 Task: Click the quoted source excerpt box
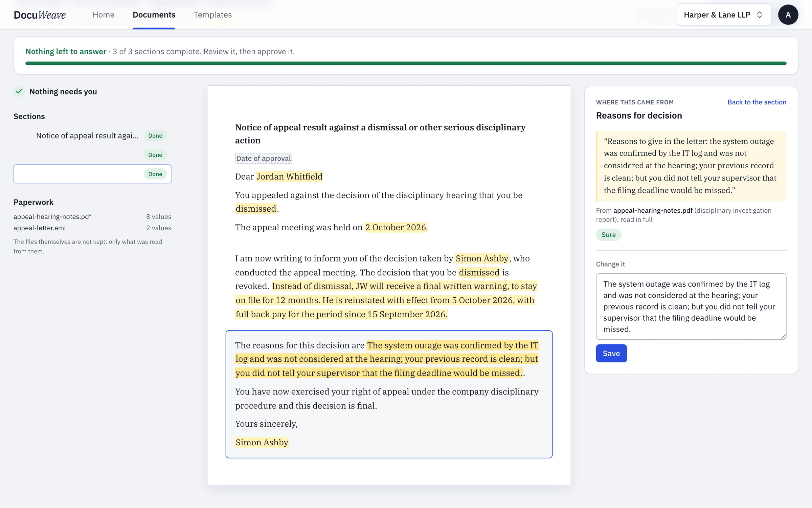click(691, 166)
